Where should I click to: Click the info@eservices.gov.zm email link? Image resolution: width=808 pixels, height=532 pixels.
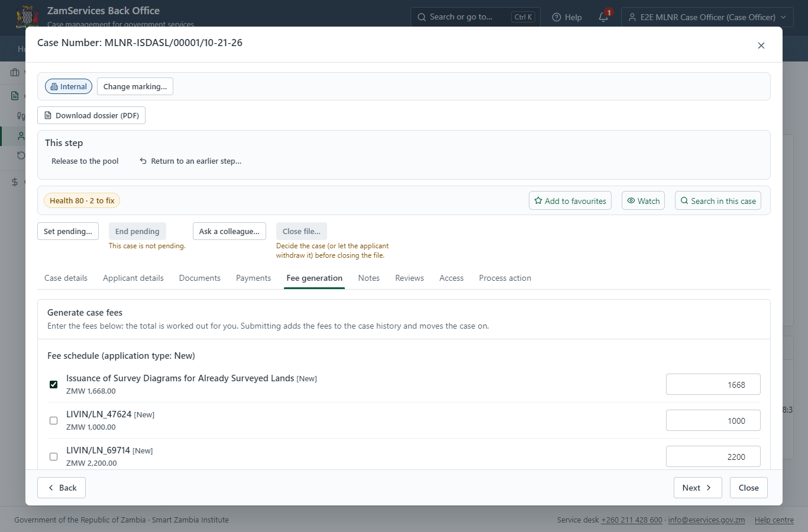tap(706, 520)
